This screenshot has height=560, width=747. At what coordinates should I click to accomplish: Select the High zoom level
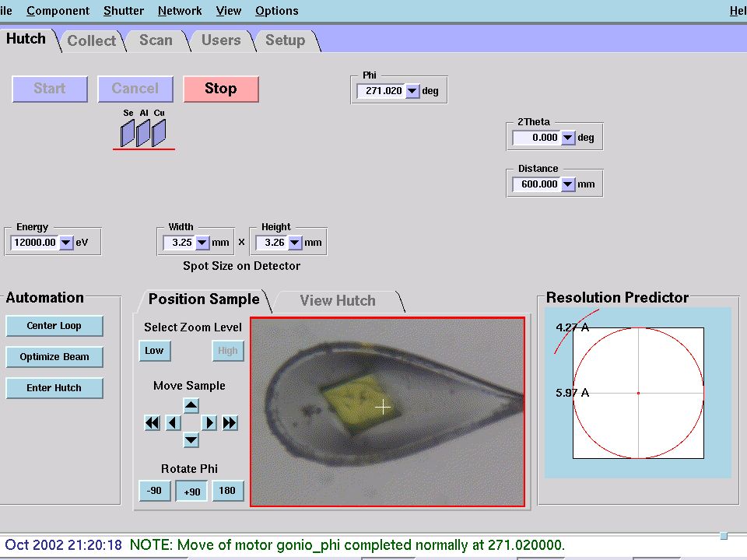click(228, 351)
